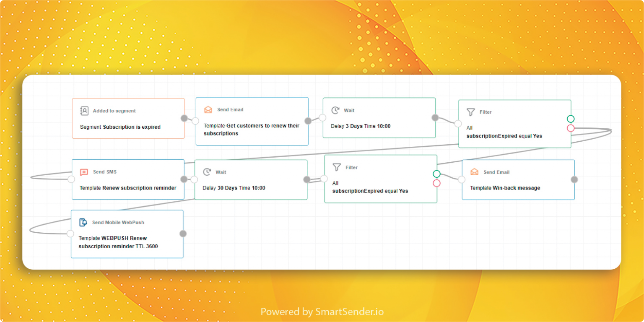Click output port of Win-back message node

click(x=574, y=179)
